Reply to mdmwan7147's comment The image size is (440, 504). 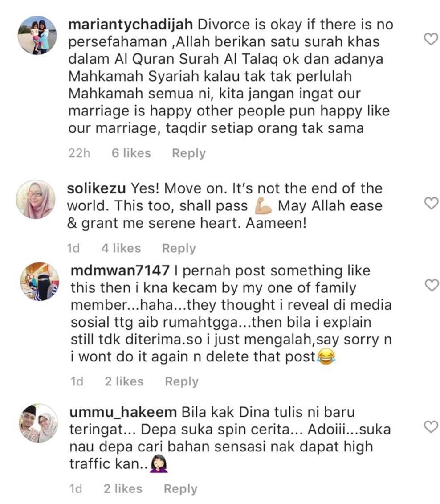pos(182,382)
